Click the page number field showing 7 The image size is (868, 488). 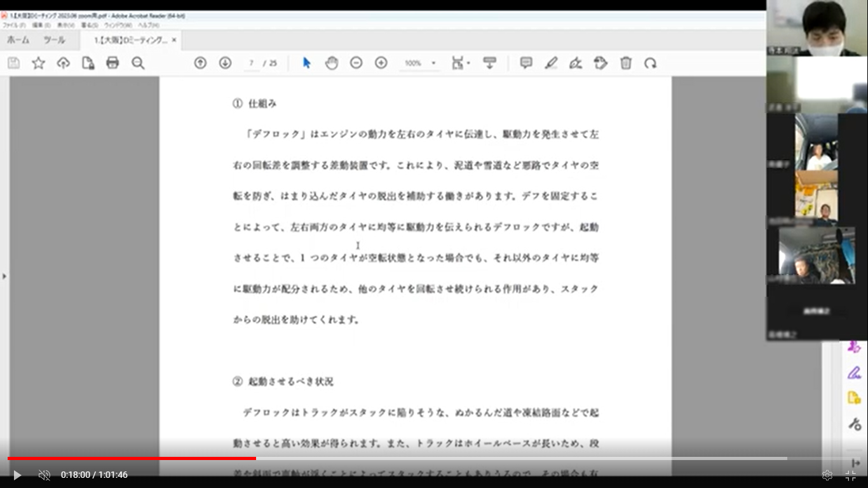(x=252, y=64)
